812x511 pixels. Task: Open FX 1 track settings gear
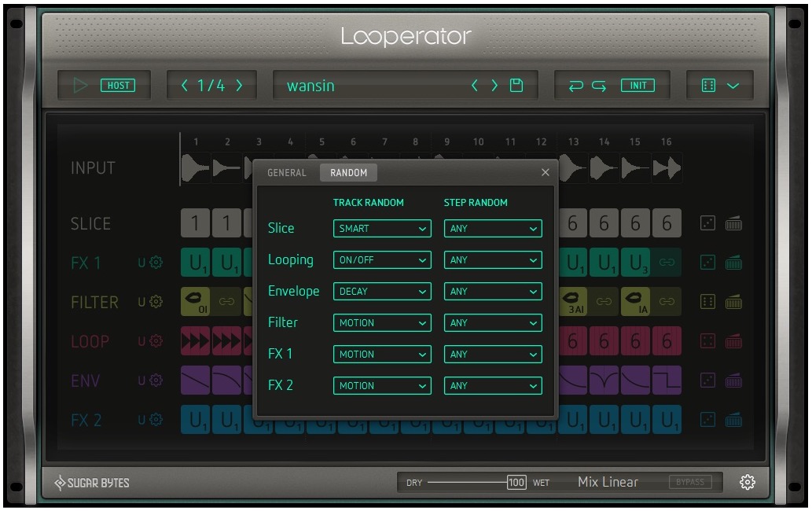click(156, 263)
